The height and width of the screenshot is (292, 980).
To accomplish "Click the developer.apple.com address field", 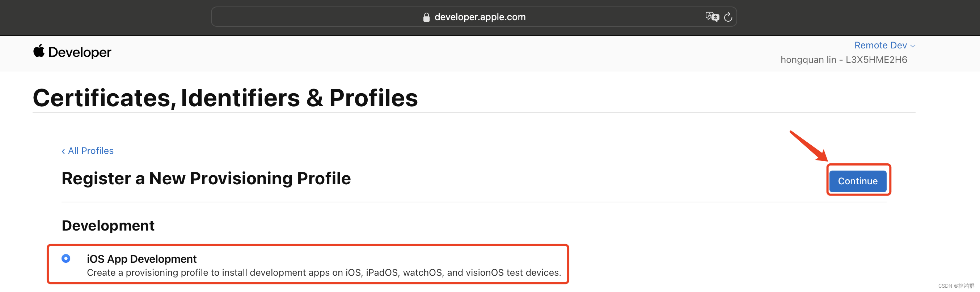I will pos(474,17).
